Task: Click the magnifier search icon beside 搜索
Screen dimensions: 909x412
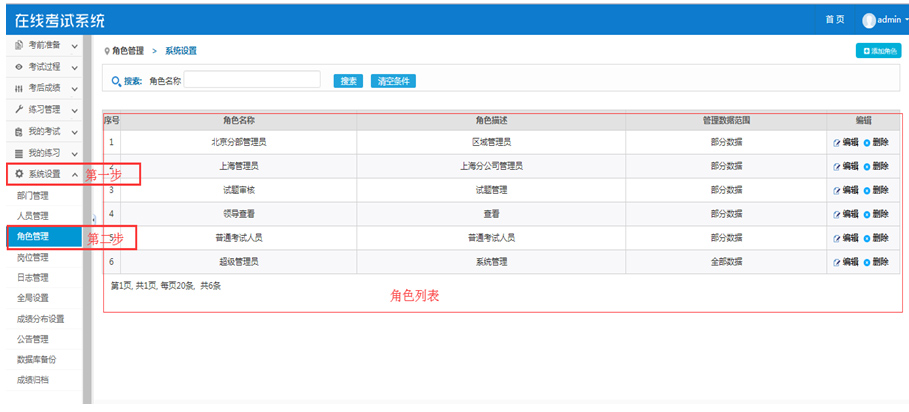Action: 116,82
